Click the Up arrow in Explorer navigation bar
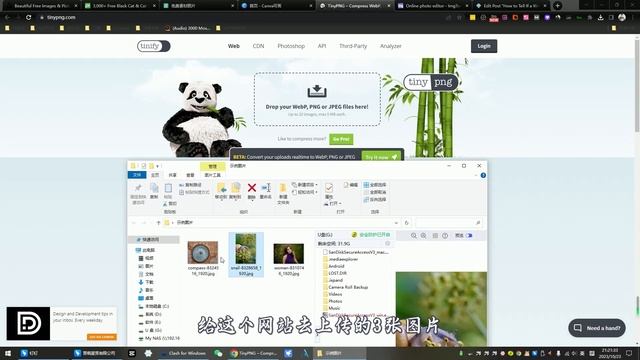The width and height of the screenshot is (640, 360). tap(158, 223)
